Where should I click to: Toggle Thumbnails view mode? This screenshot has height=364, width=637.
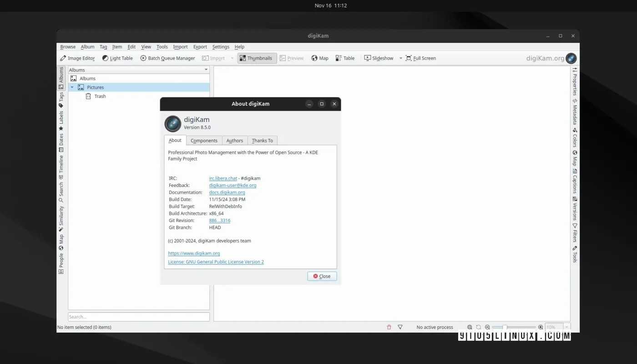(257, 58)
